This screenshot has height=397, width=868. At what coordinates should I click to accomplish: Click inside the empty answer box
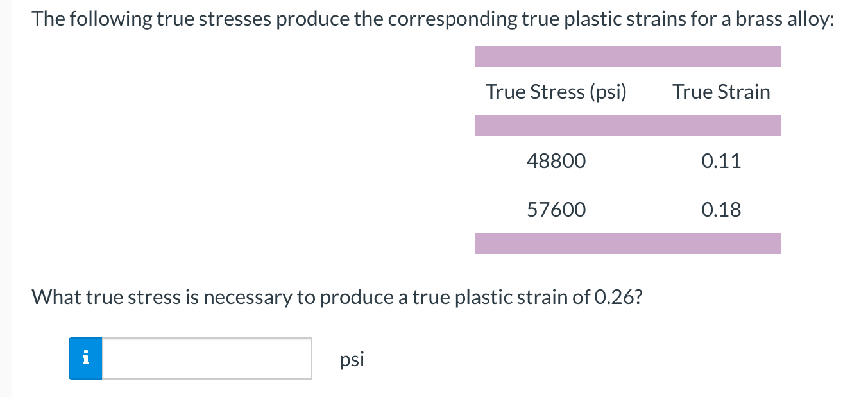point(205,359)
